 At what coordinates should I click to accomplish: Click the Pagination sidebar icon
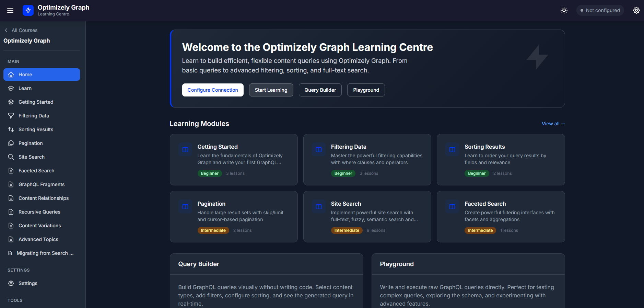click(x=11, y=143)
